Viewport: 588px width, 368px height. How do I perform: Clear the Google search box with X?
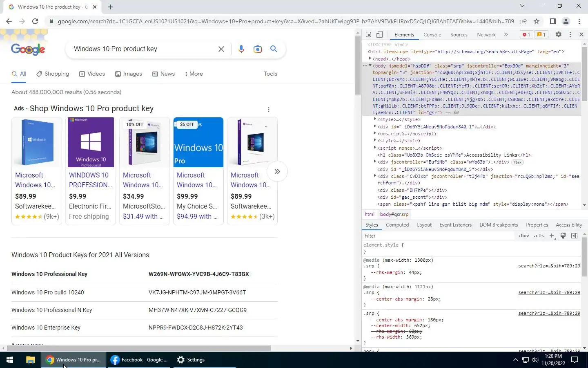pyautogui.click(x=221, y=49)
